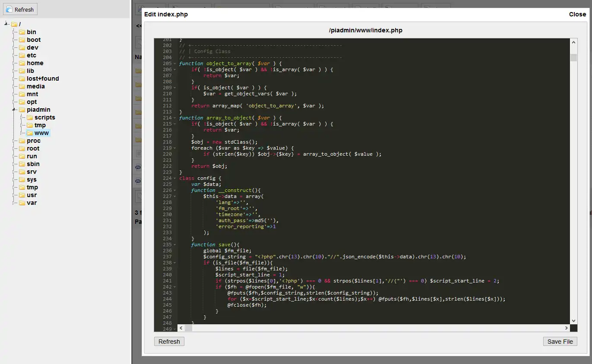Click the scripts folder icon under piadmin
Image resolution: width=592 pixels, height=364 pixels.
pyautogui.click(x=29, y=117)
